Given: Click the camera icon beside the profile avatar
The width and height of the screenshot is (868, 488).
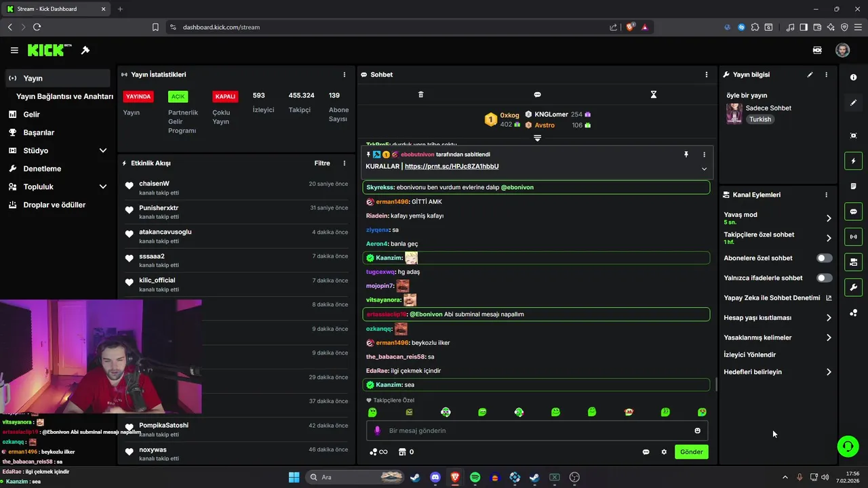Looking at the screenshot, I should point(817,50).
